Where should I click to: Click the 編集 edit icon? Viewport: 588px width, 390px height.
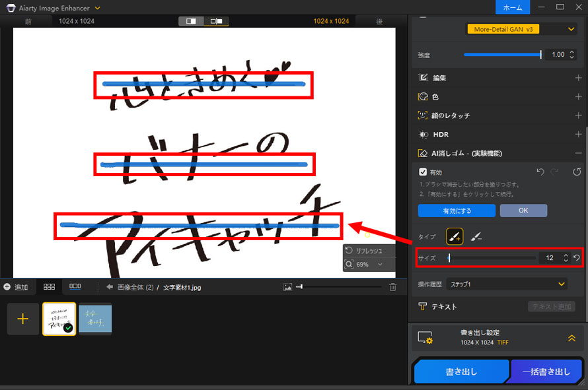(423, 78)
